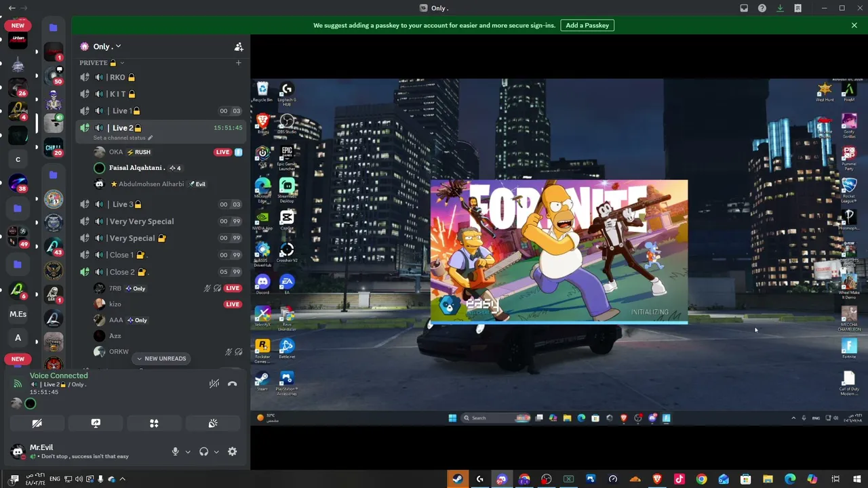
Task: Set a channel status for Live 2
Action: point(123,138)
